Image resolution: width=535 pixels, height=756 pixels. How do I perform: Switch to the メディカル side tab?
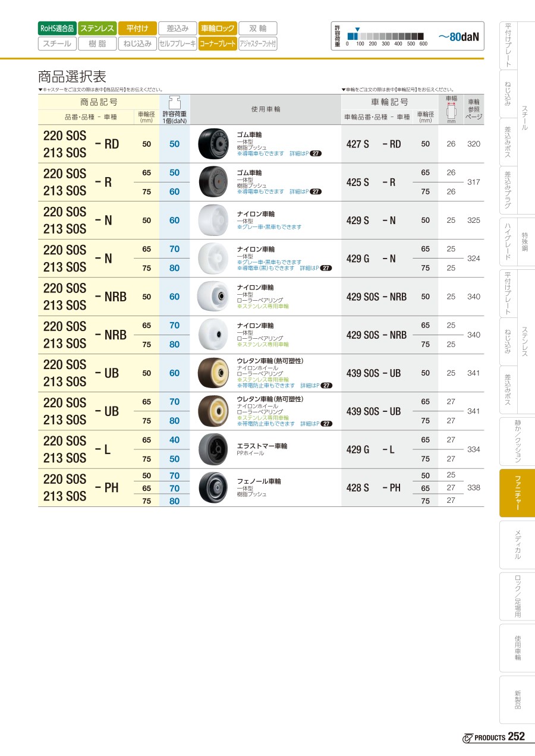tap(517, 545)
